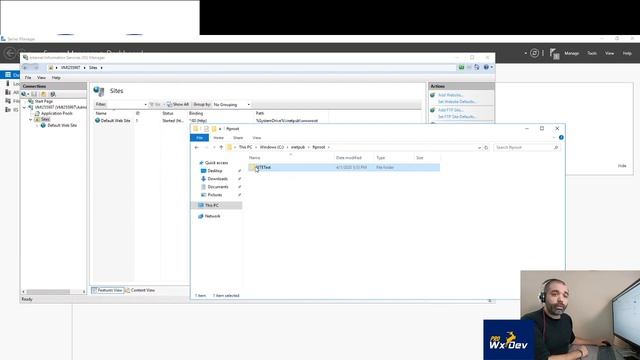Select Default Web Site in Connections tree

[x=62, y=126]
